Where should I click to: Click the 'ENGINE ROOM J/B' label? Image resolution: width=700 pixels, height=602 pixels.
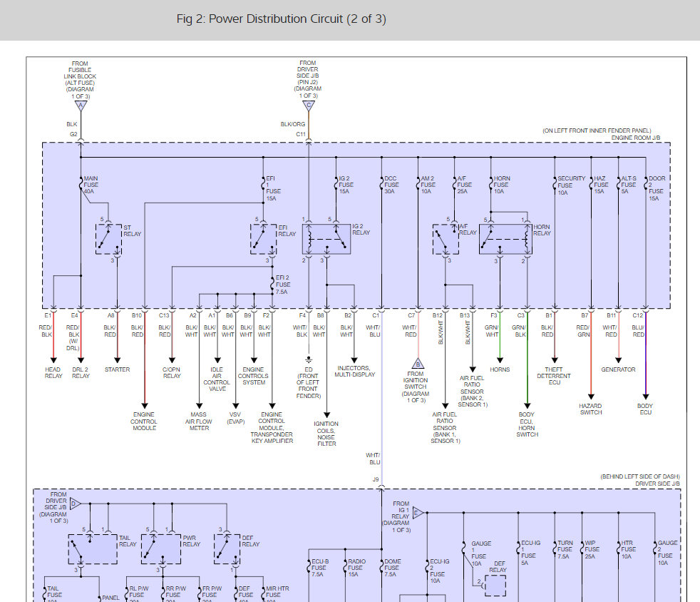click(636, 138)
